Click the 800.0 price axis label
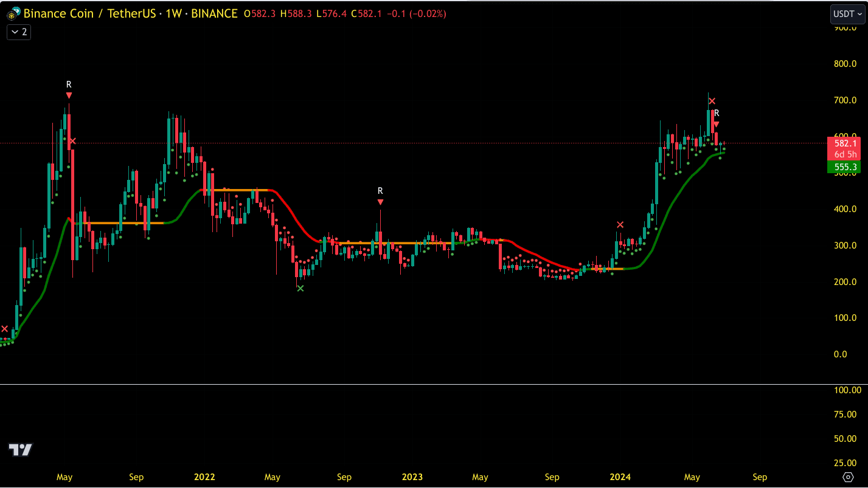 845,63
